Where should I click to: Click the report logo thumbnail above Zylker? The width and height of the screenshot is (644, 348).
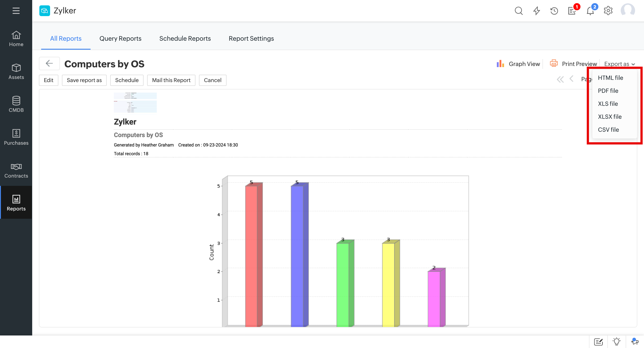point(135,103)
